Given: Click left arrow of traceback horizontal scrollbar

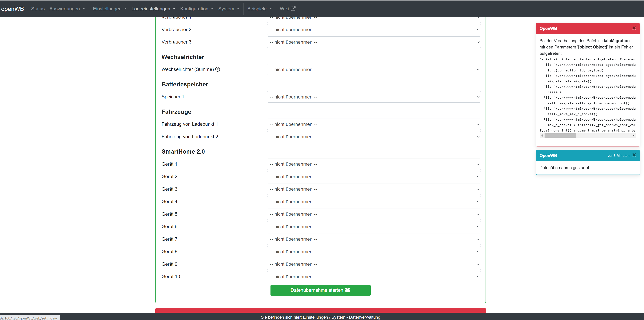Looking at the screenshot, I should coord(542,136).
